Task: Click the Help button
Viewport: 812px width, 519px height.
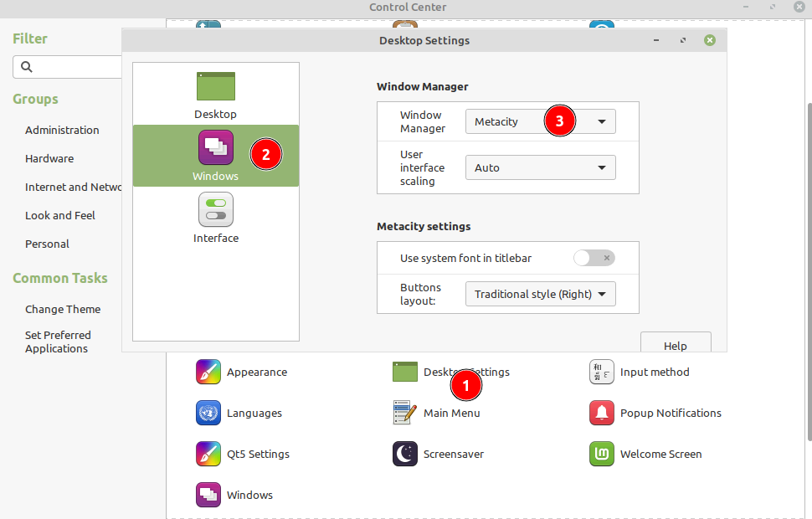Action: pos(676,343)
